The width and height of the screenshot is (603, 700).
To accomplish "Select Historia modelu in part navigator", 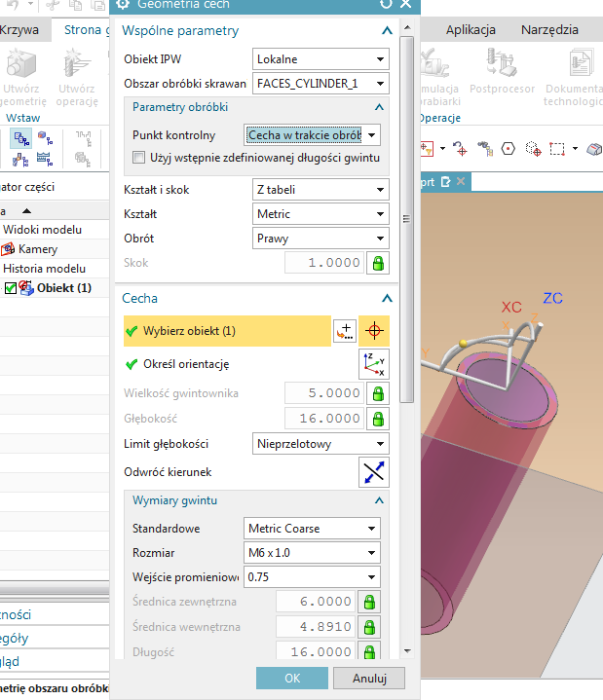I will 44,269.
